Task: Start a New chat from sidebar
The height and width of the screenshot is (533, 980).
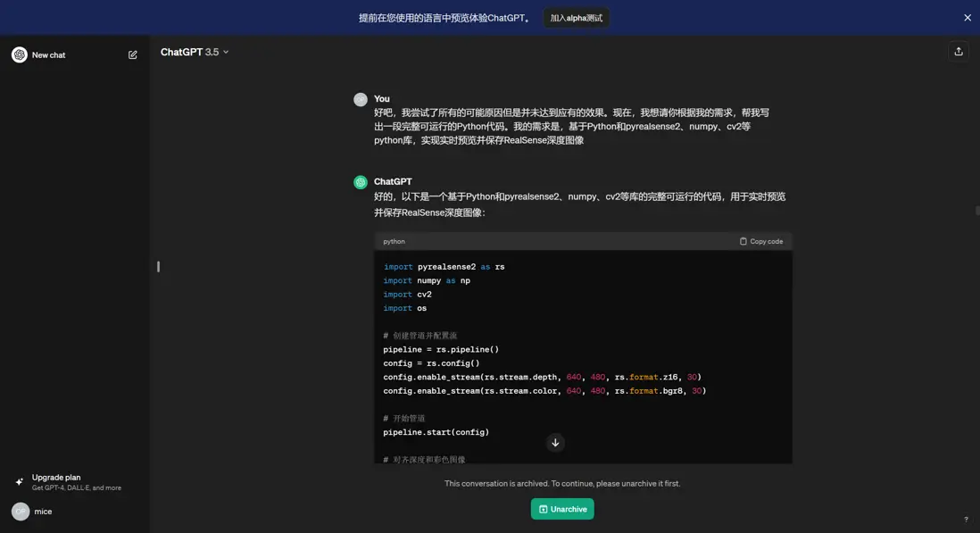Action: click(74, 55)
